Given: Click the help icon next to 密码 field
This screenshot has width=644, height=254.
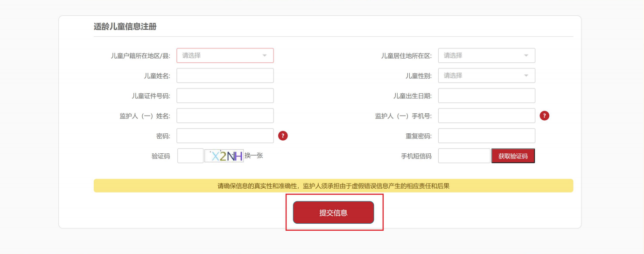Looking at the screenshot, I should coord(283,136).
